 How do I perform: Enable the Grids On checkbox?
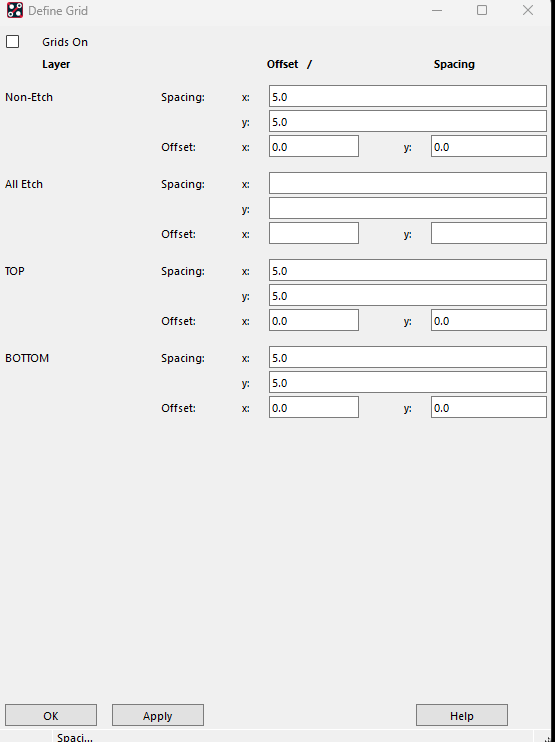(x=13, y=42)
